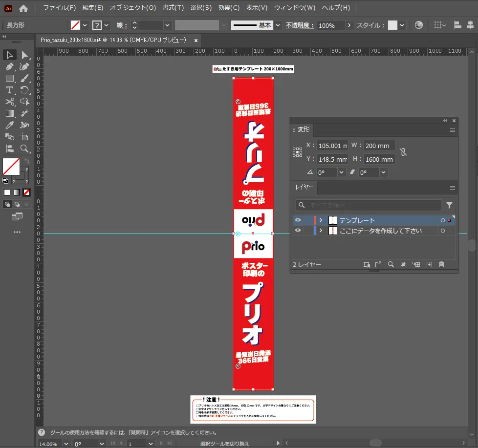Open the rotation angle dropdown in 変形 panel
This screenshot has height=448, width=478.
point(342,172)
